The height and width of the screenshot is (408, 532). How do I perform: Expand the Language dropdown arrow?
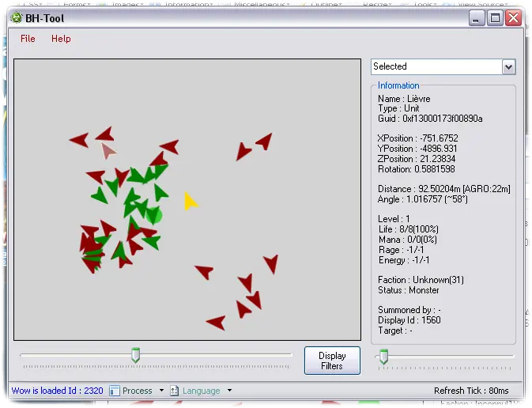tap(230, 391)
